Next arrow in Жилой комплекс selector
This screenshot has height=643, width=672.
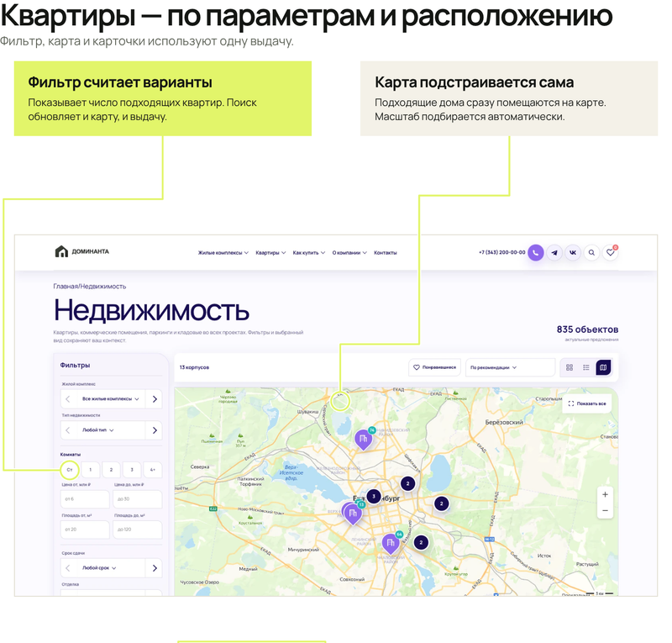(x=155, y=399)
